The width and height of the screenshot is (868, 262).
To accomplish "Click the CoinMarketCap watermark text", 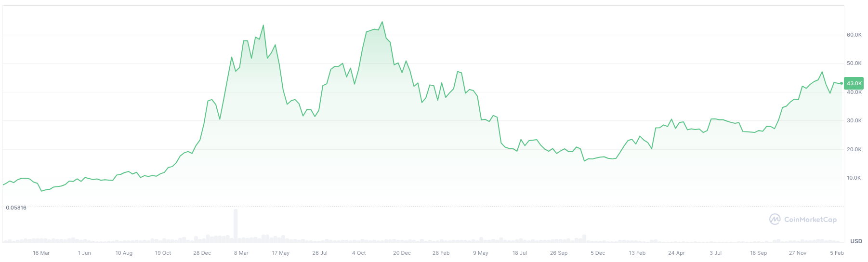I will [810, 220].
